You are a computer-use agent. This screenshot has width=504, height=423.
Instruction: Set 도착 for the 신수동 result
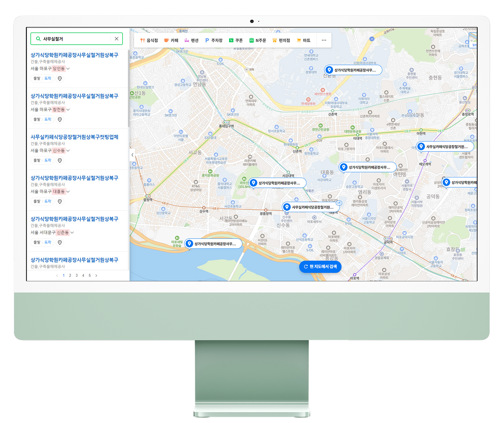(48, 160)
